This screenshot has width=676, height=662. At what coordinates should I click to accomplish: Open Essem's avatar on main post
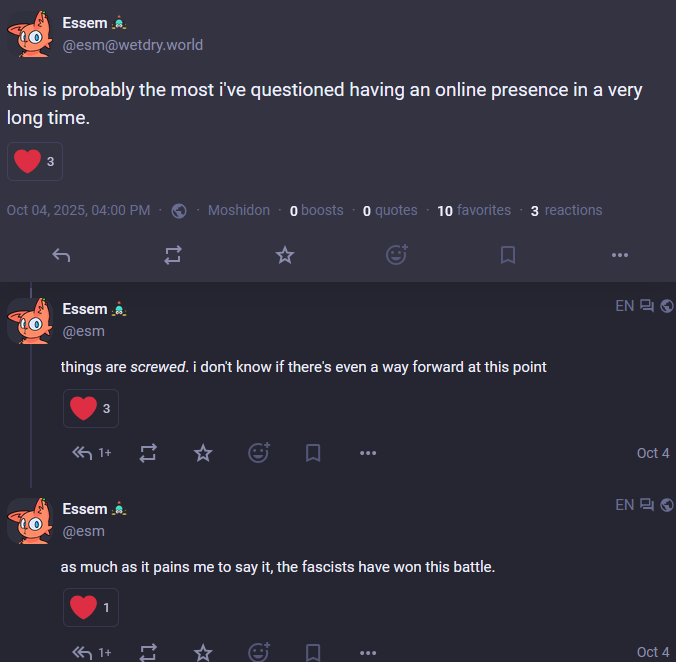(30, 34)
